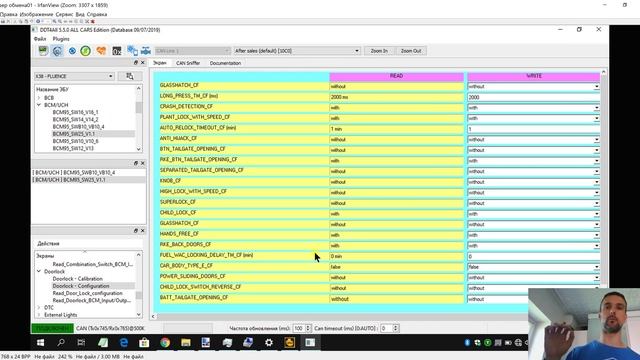Click the config screen left scroll arrow

[153, 316]
